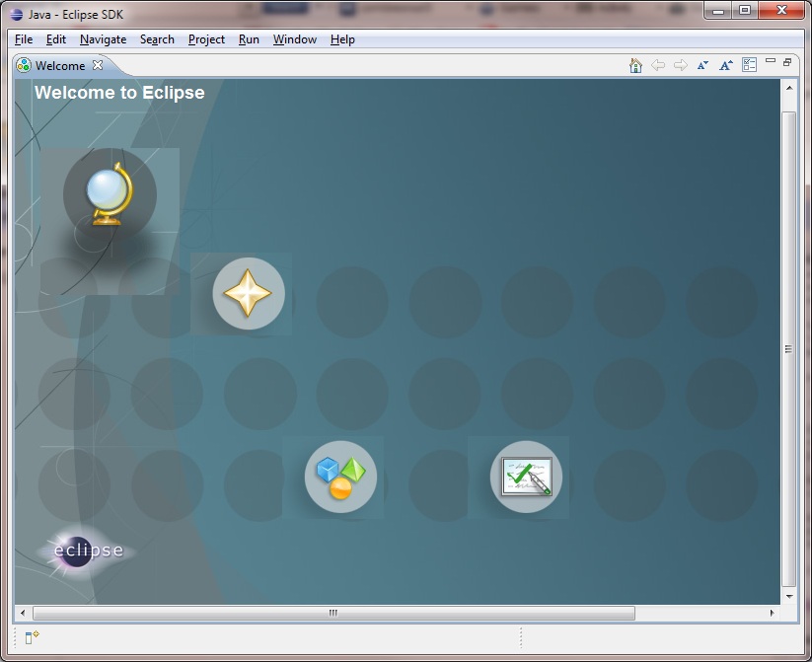Open the Samples shapes icon
Image resolution: width=812 pixels, height=662 pixels.
coord(340,478)
